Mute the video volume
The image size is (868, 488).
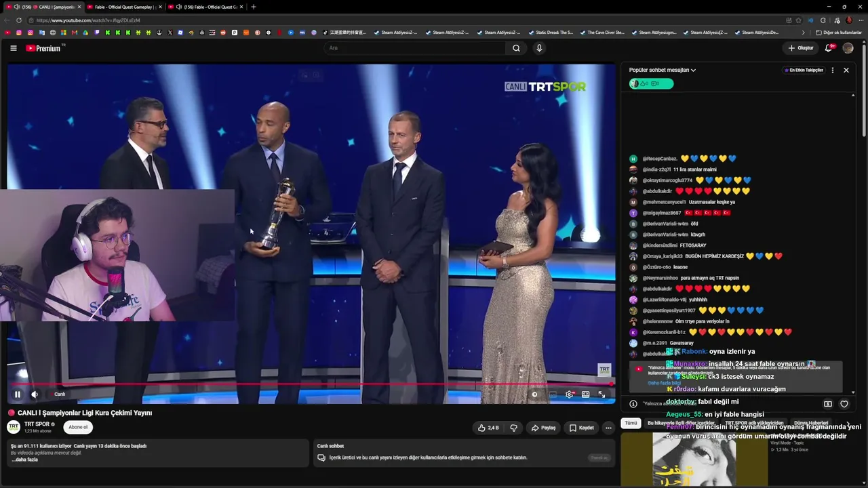coord(35,394)
